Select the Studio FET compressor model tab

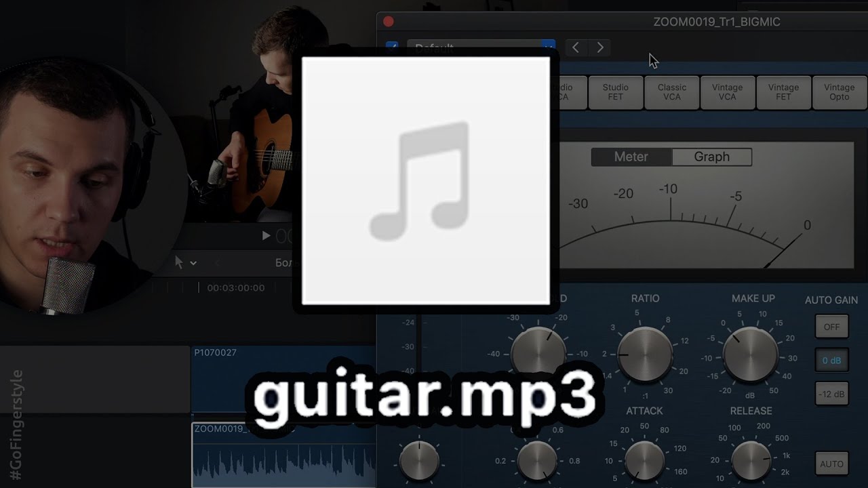click(x=615, y=92)
